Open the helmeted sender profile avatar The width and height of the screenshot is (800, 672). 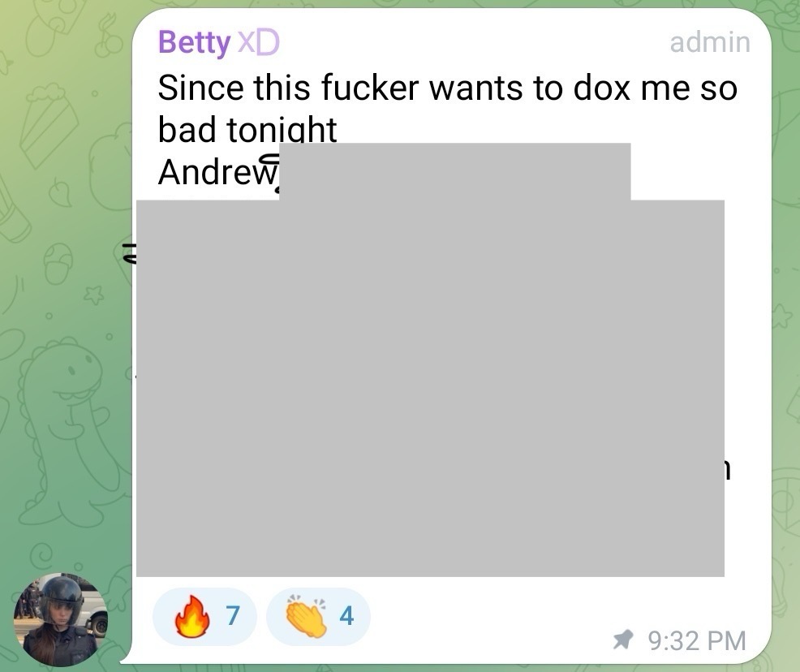point(61,619)
